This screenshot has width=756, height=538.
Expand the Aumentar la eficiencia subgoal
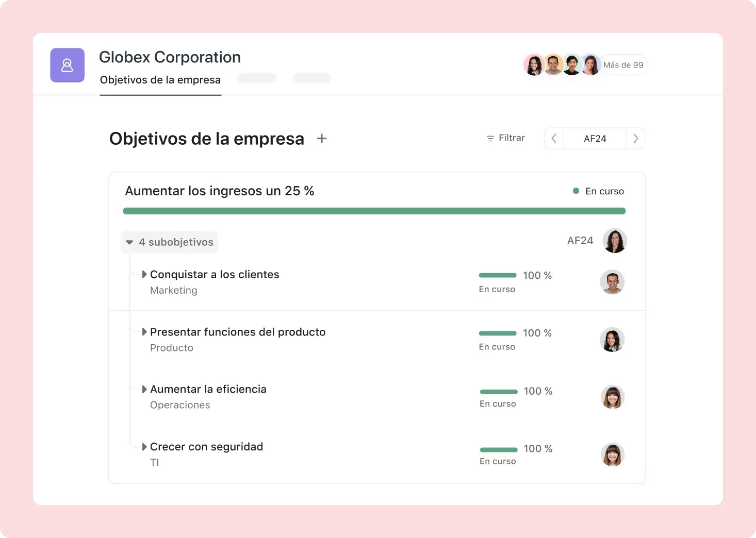click(x=145, y=390)
